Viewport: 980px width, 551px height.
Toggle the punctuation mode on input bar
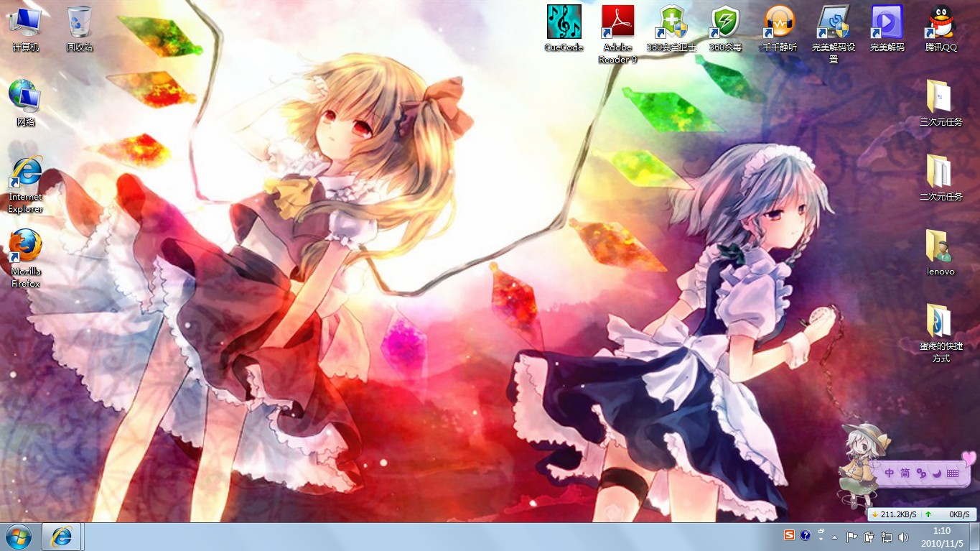921,473
